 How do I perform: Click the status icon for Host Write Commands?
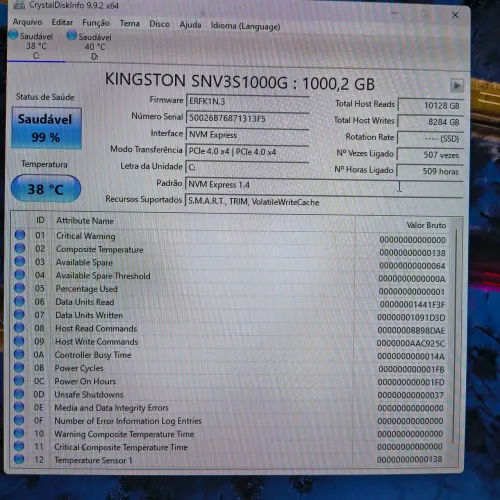(19, 341)
